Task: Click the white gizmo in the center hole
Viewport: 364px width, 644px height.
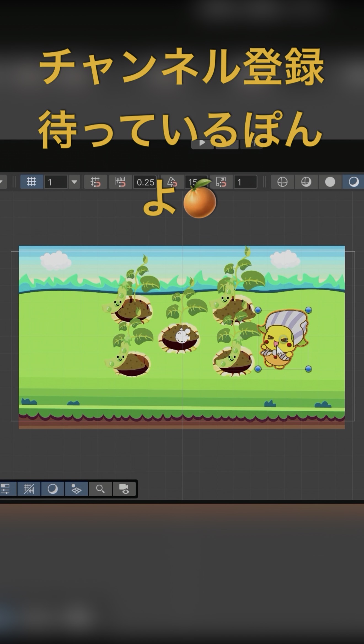Action: pos(183,336)
